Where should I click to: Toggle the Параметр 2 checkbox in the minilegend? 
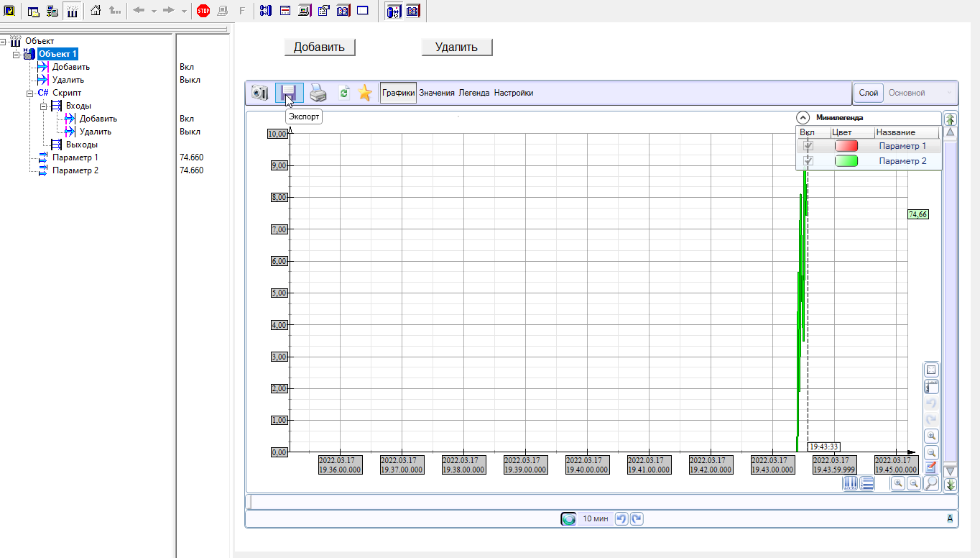coord(808,161)
